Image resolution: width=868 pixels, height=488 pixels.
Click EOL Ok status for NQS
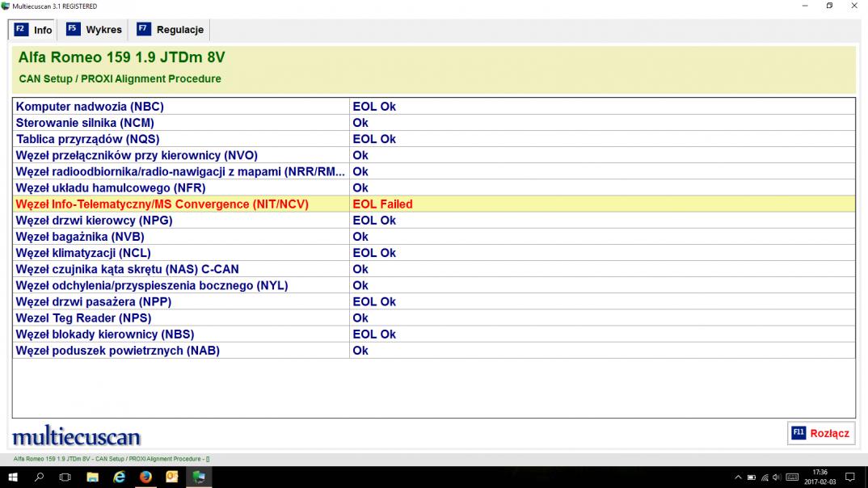[x=374, y=139]
